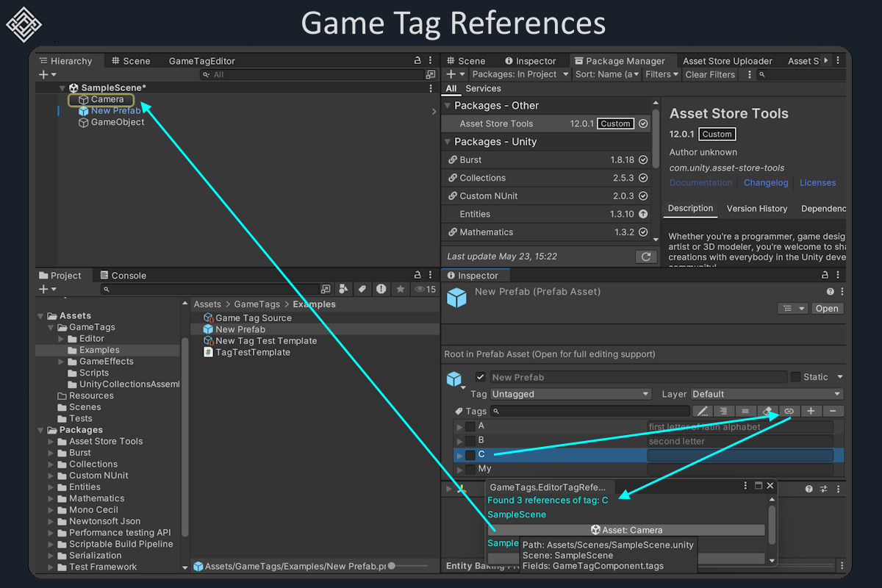Click the Project panel lock icon
The height and width of the screenshot is (588, 882).
[x=417, y=276]
